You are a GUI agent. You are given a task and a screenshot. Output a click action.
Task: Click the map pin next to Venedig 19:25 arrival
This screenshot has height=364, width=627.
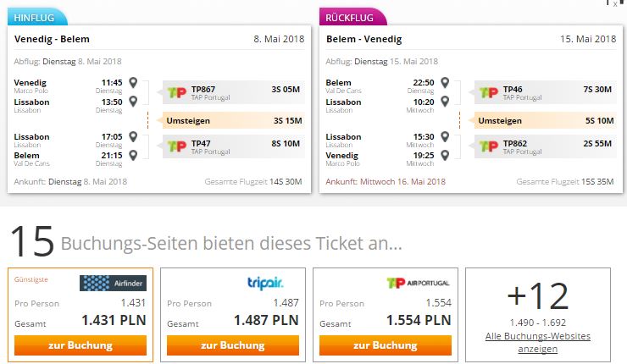pos(445,155)
